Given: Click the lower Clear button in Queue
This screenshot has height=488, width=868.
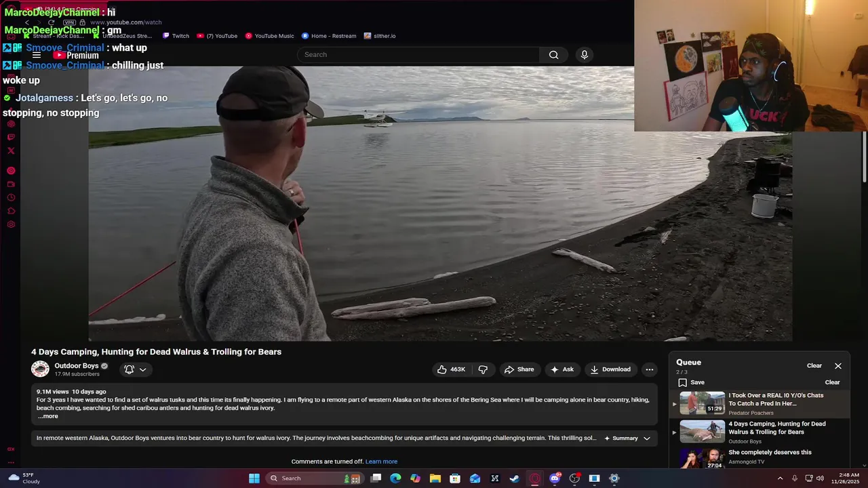Looking at the screenshot, I should (x=832, y=382).
